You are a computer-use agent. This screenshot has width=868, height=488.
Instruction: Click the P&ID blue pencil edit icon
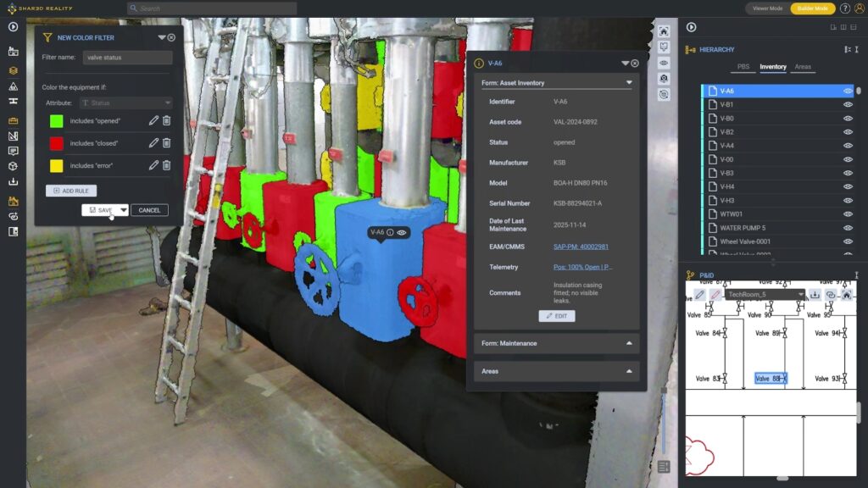pyautogui.click(x=699, y=294)
